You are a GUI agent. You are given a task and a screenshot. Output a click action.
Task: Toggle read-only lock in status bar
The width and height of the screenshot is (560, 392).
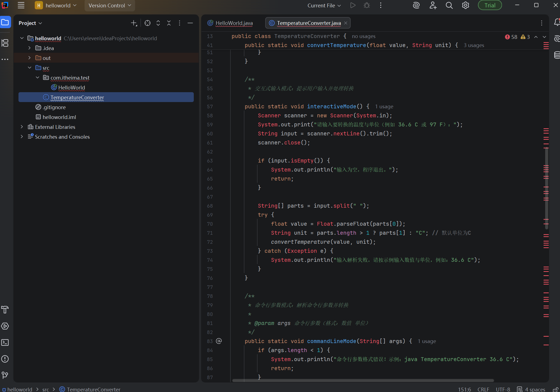[555, 389]
